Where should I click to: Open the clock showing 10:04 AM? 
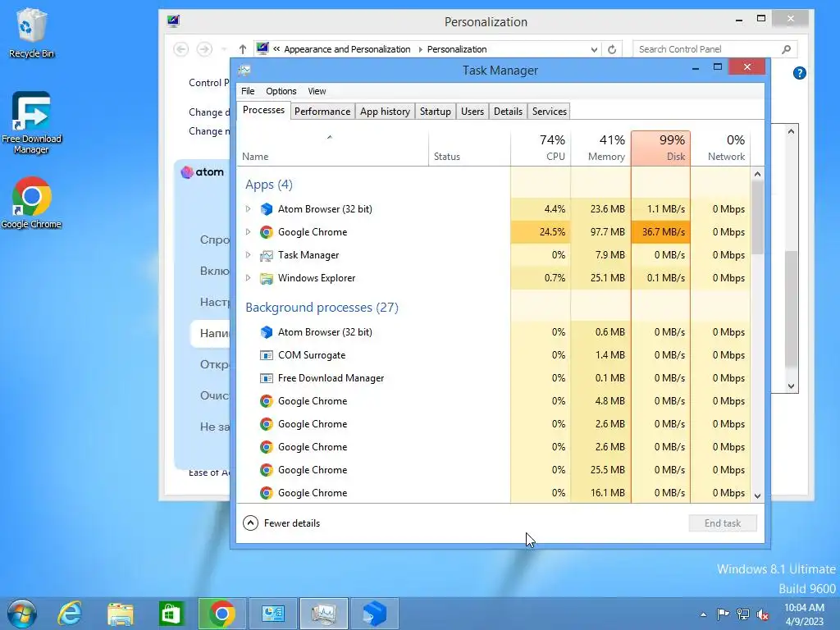coord(804,614)
